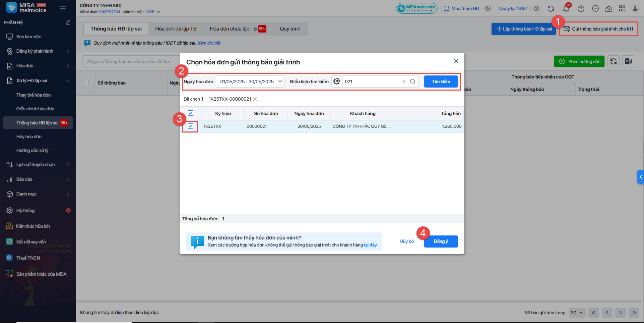Viewport: 644px width, 323px height.
Task: Click the Đồng ý button
Action: (441, 241)
